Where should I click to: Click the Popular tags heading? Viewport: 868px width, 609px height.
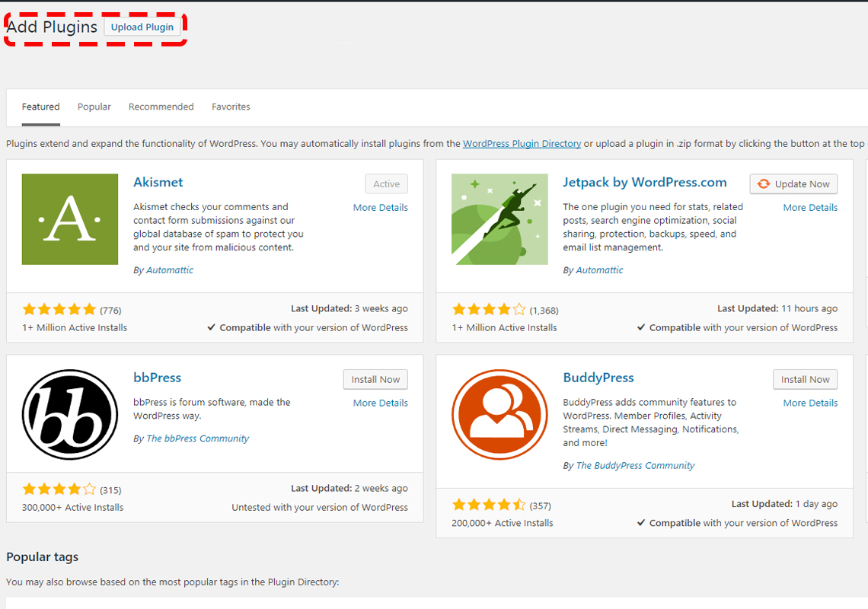coord(42,557)
